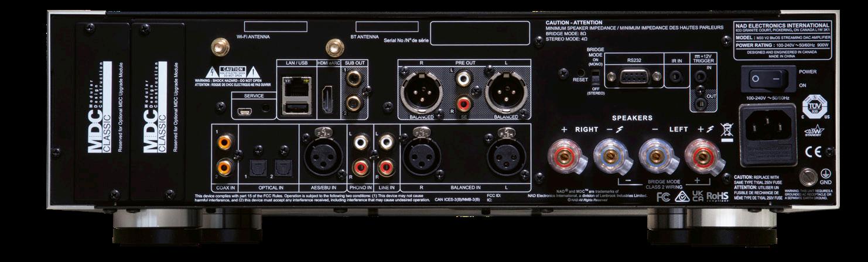
Task: Click the IR IN jack
Action: [x=675, y=76]
